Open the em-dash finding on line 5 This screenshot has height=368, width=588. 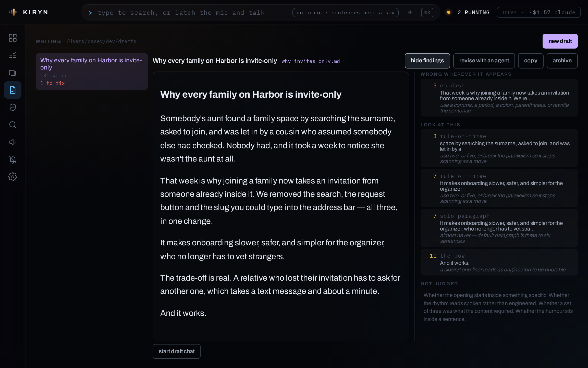click(x=499, y=98)
